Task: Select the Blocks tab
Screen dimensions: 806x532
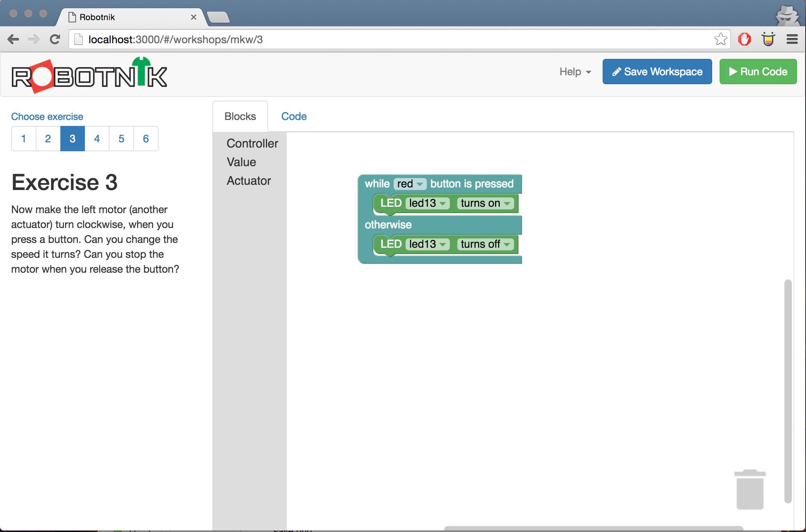Action: pos(240,116)
